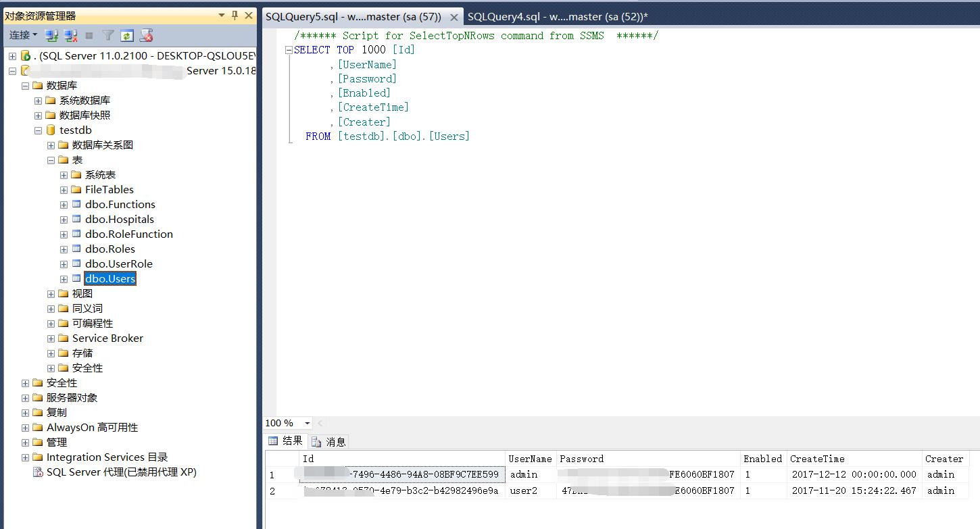Open the zoom percentage dropdown

307,422
